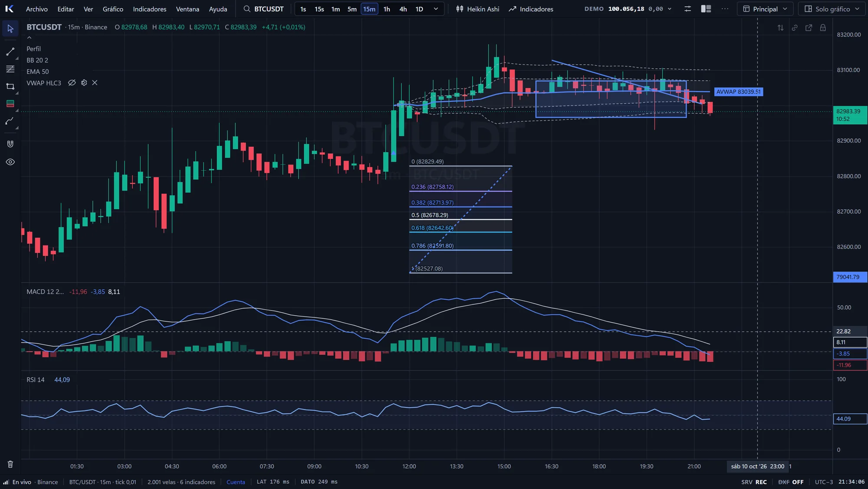Switch to the 1h timeframe
Viewport: 868px width, 489px height.
pos(387,9)
